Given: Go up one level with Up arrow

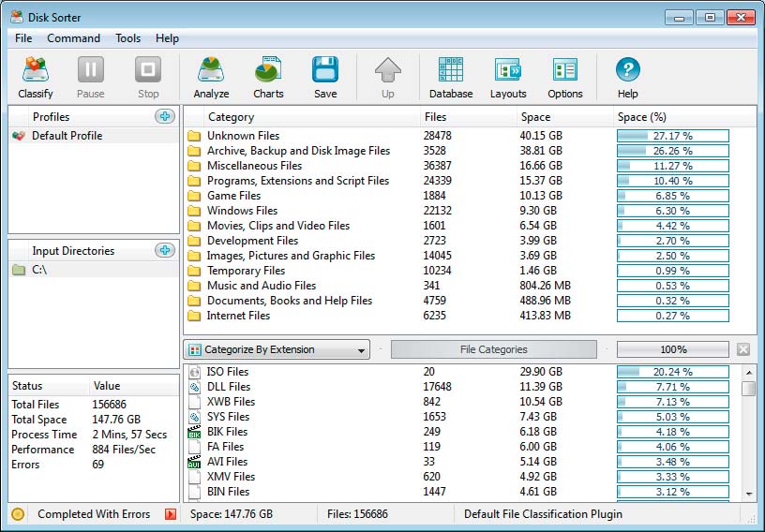Looking at the screenshot, I should pos(388,69).
